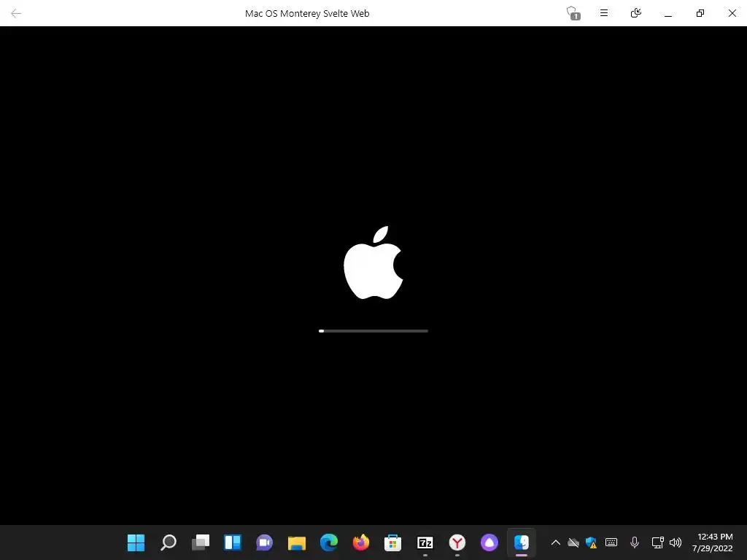Viewport: 747px width, 560px height.
Task: Open the Widgets panel icon
Action: (x=233, y=542)
